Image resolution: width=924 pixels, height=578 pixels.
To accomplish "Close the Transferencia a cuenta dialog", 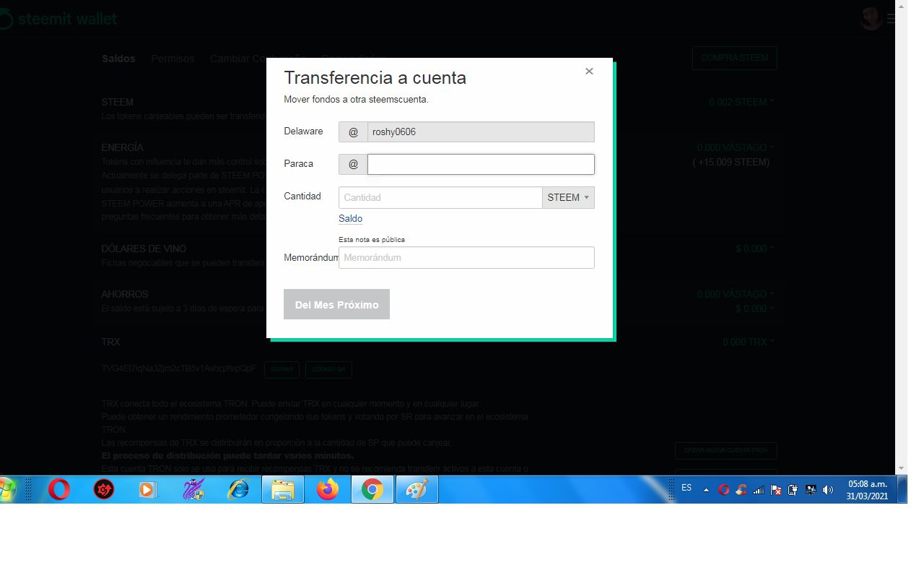I will pos(589,71).
